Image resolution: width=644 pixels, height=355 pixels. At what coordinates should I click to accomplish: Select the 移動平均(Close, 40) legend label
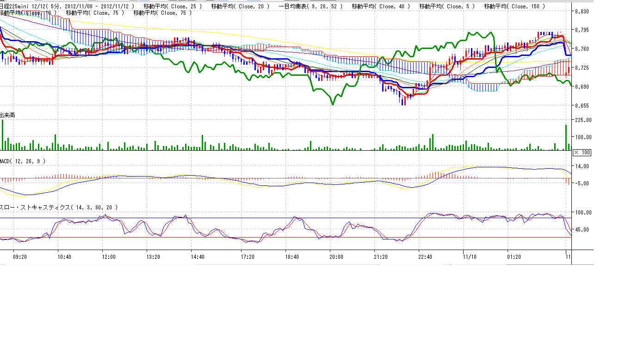pyautogui.click(x=381, y=6)
